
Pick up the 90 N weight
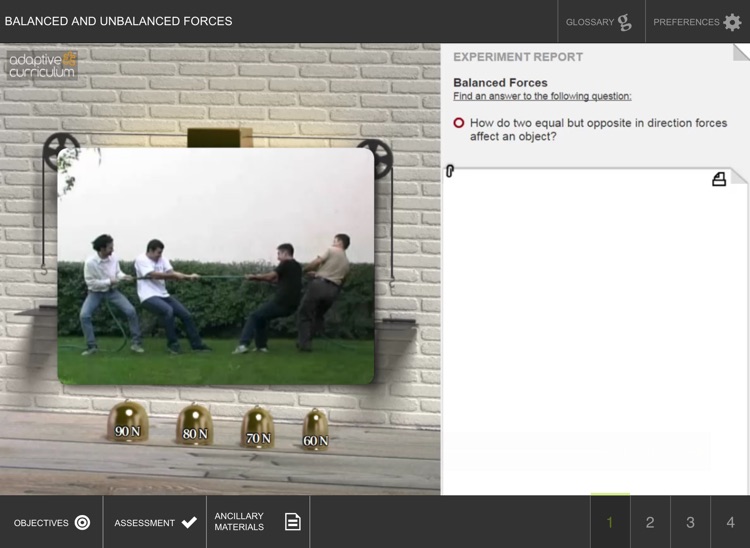[x=127, y=421]
